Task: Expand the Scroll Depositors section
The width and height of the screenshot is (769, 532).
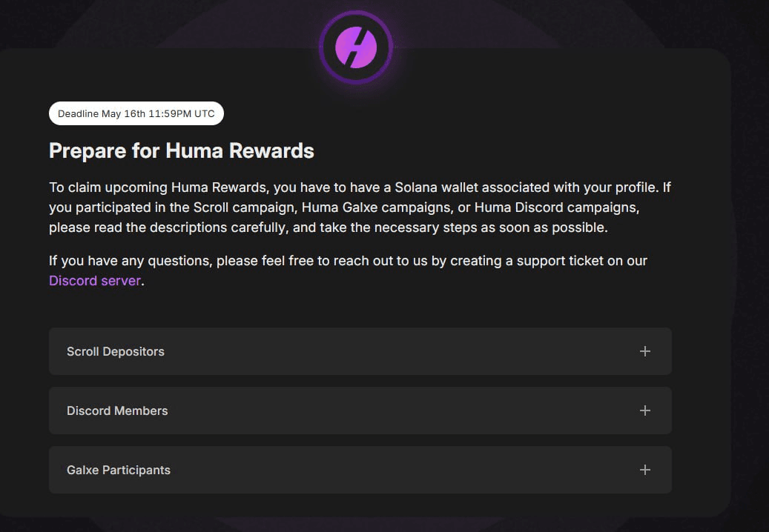Action: 116,351
